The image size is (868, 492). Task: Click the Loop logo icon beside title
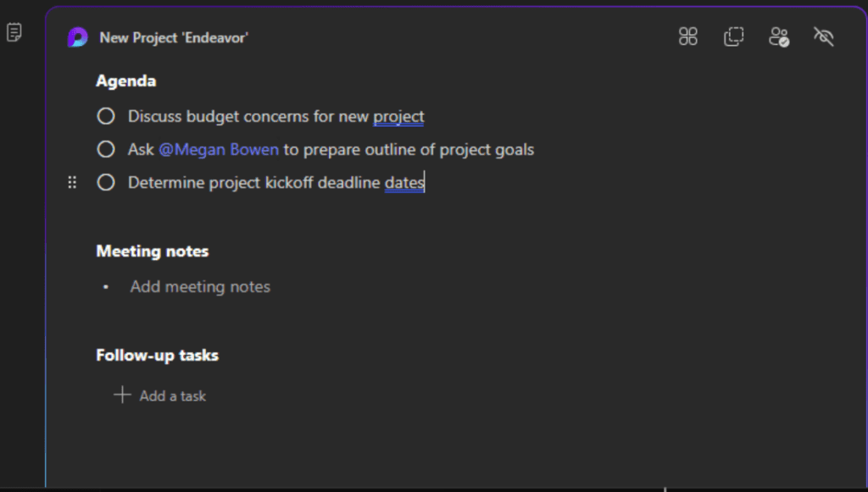pos(77,37)
